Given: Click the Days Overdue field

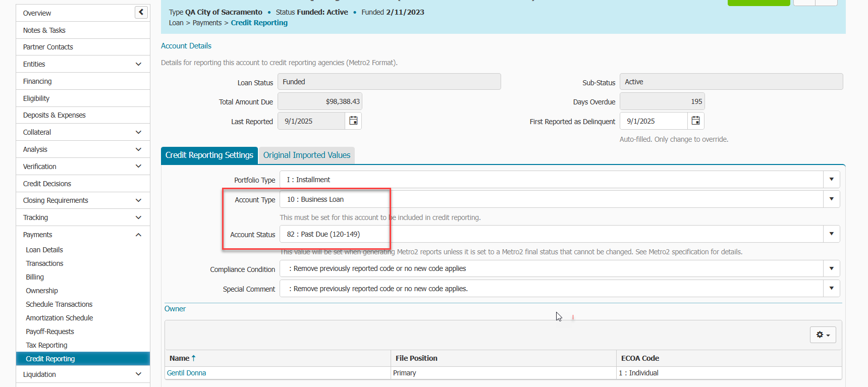Looking at the screenshot, I should pos(662,101).
